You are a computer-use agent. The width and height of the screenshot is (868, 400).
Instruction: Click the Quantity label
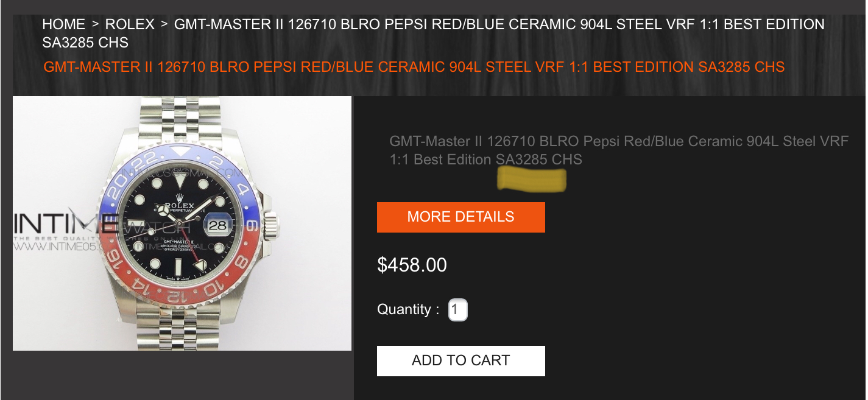[x=408, y=309]
